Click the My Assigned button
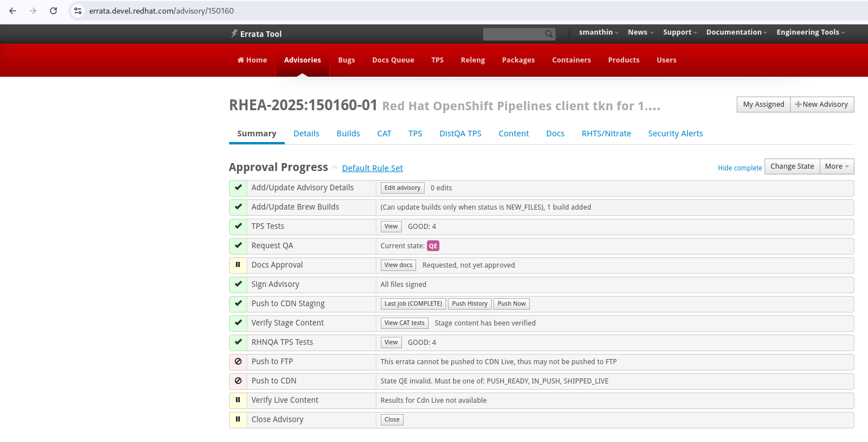 [x=763, y=105]
